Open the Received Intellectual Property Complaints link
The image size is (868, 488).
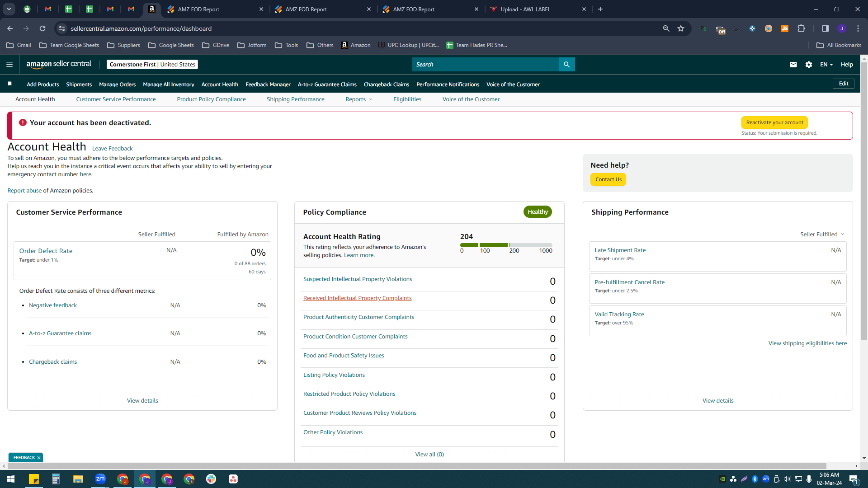pyautogui.click(x=357, y=298)
